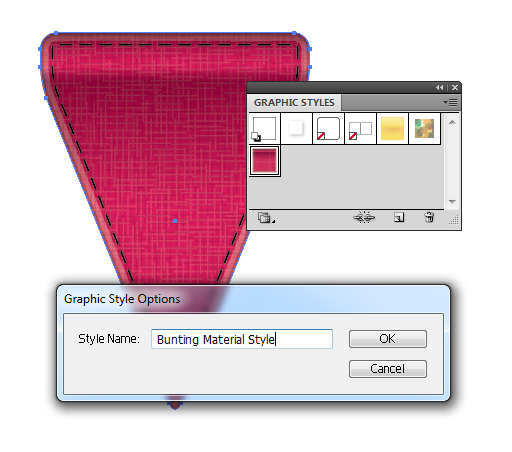The width and height of the screenshot is (512, 452).
Task: Cancel the Graphic Style Options dialog
Action: [388, 369]
